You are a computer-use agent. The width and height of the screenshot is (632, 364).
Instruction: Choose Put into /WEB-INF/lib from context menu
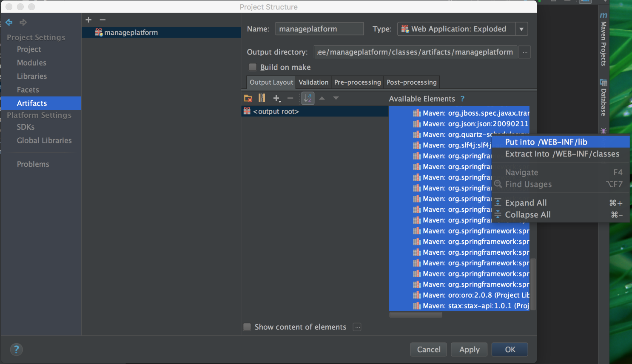[x=561, y=142]
